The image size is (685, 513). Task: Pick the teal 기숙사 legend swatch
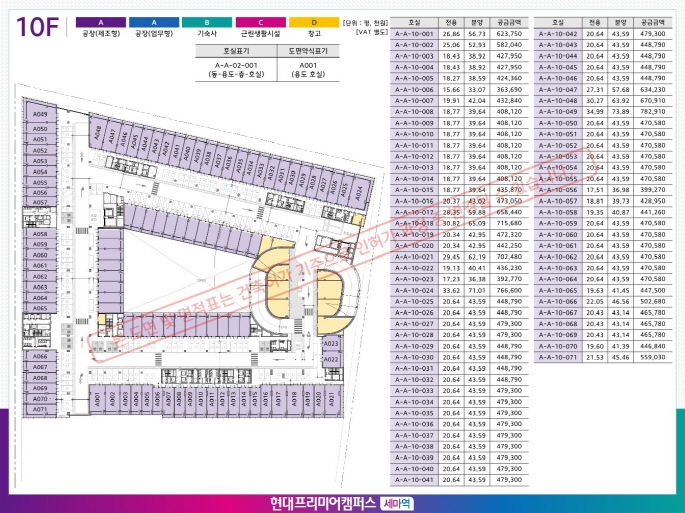click(207, 21)
